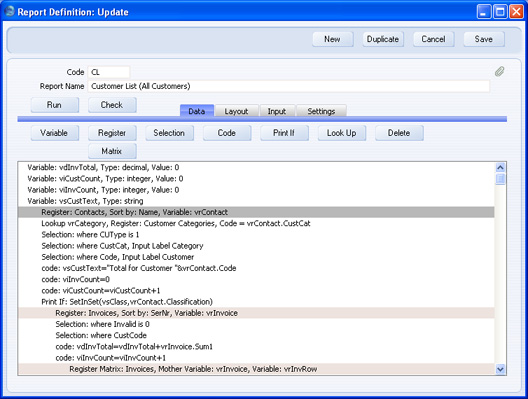Select the 'code: vdInvTotal=' line
Viewport: 528px width, 399px height.
point(256,346)
